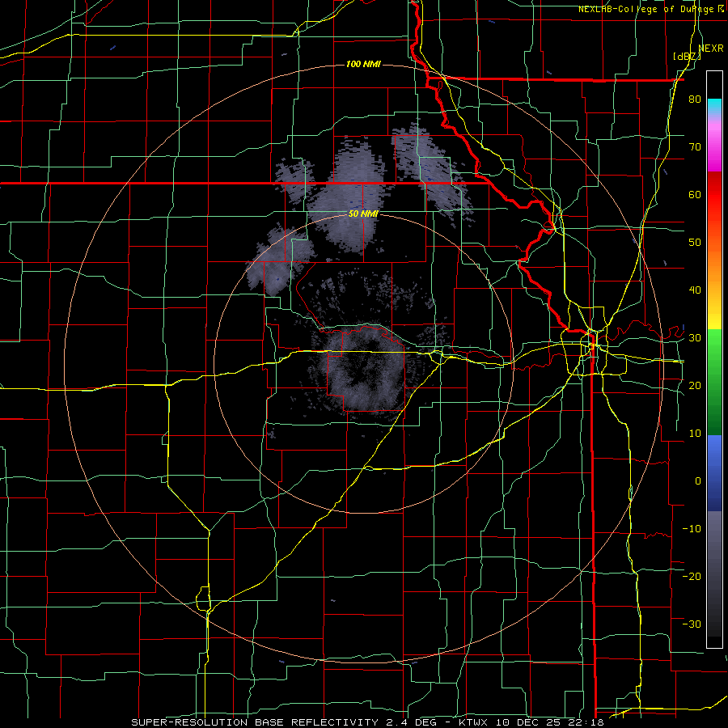This screenshot has width=728, height=728.
Task: Click the 20 dBZ scale value
Action: coord(695,385)
